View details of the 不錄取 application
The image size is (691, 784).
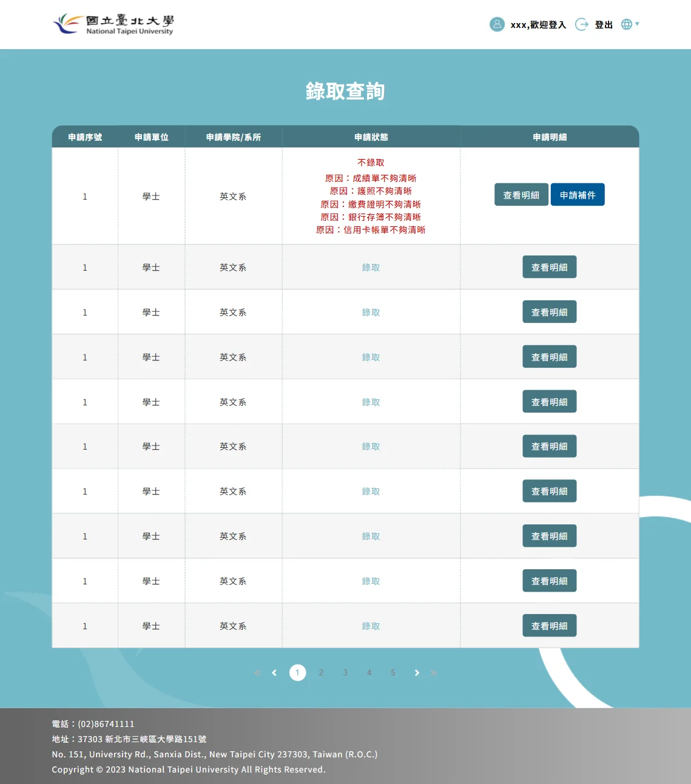coord(521,195)
